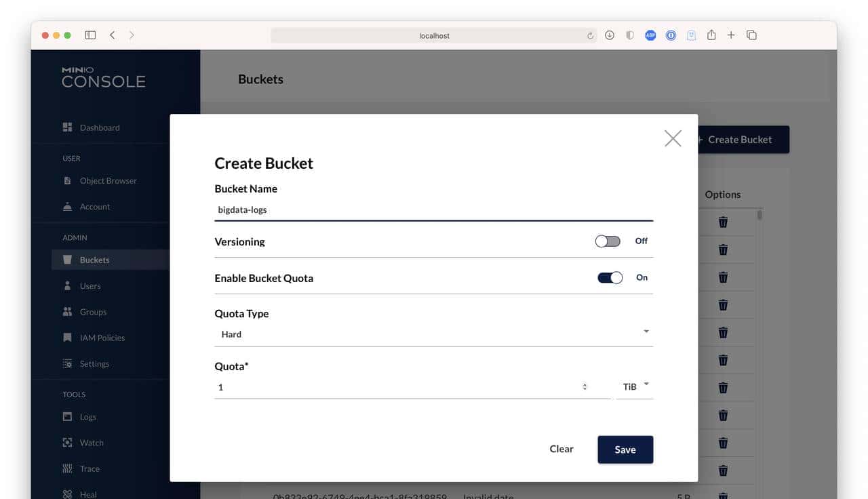This screenshot has width=868, height=499.
Task: Close the Create Bucket dialog with X
Action: 673,138
